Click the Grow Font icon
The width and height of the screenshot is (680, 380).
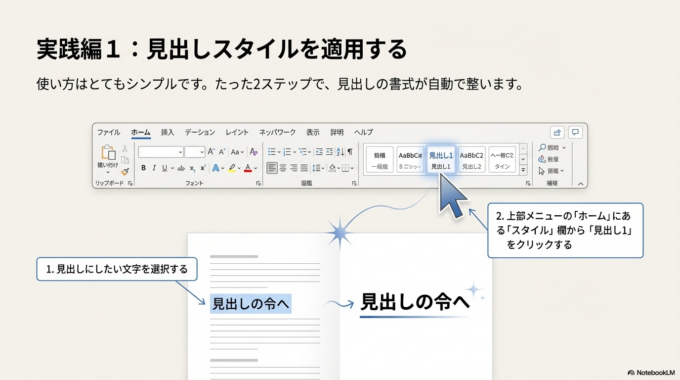point(211,152)
